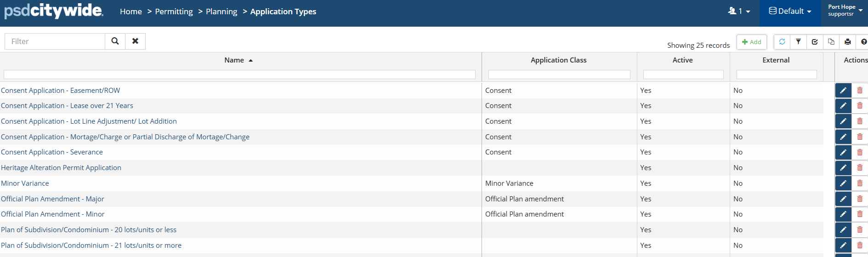Delete Consent Application - Severance row

[x=860, y=152]
